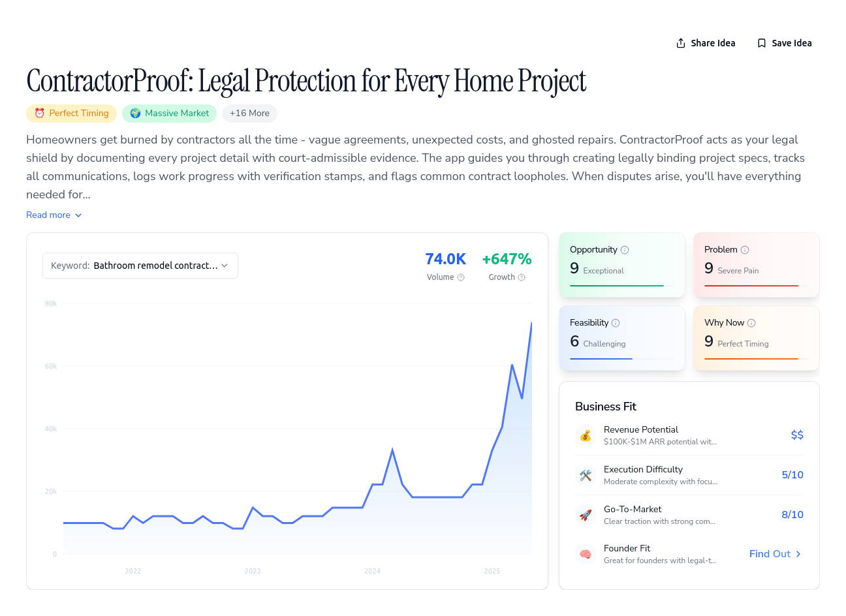Click the rocket icon for Go-To-Market
846x616 pixels.
[586, 515]
